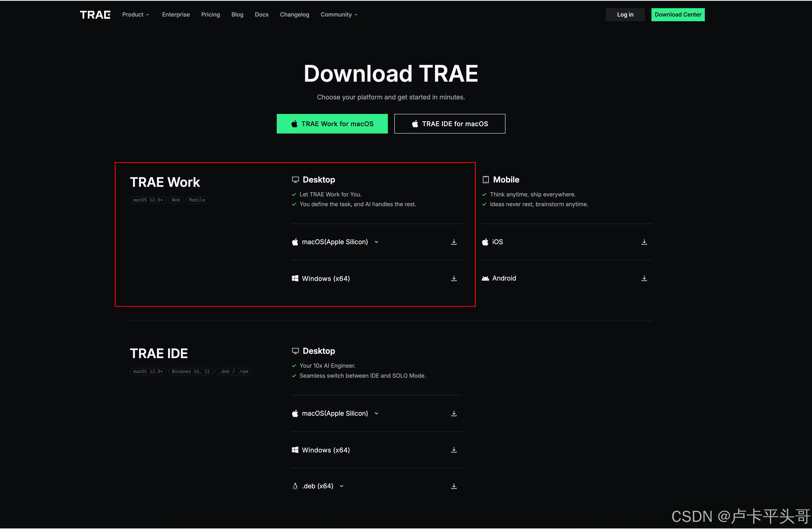The height and width of the screenshot is (530, 812).
Task: Open the Blog nav item
Action: (x=238, y=15)
